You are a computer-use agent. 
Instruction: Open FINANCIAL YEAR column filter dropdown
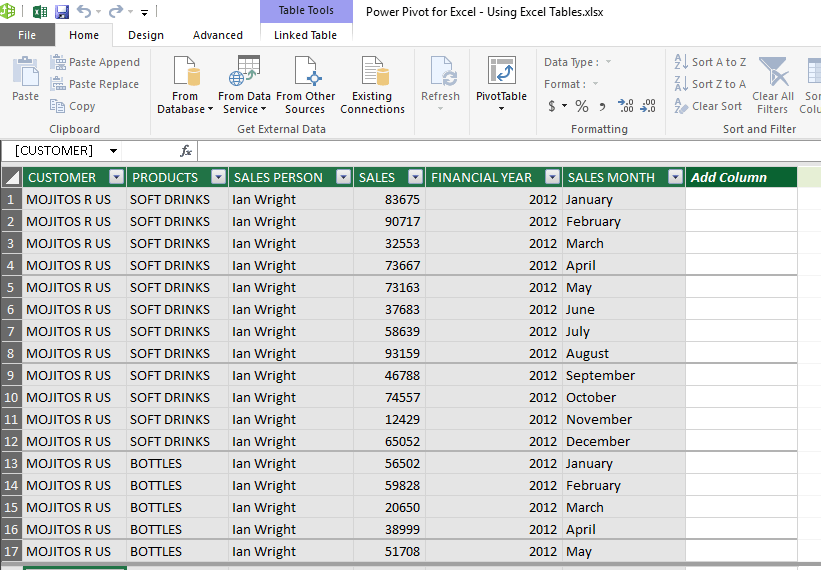coord(552,177)
